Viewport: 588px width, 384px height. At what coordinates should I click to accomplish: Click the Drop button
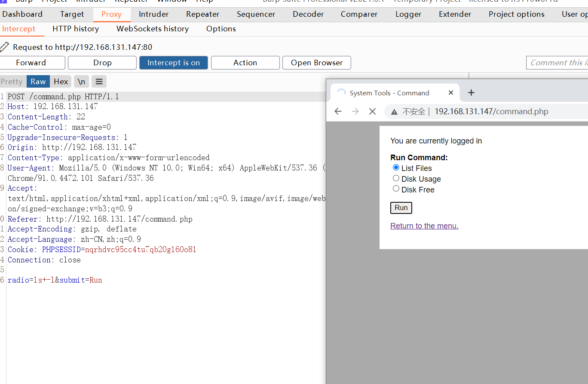pyautogui.click(x=102, y=63)
